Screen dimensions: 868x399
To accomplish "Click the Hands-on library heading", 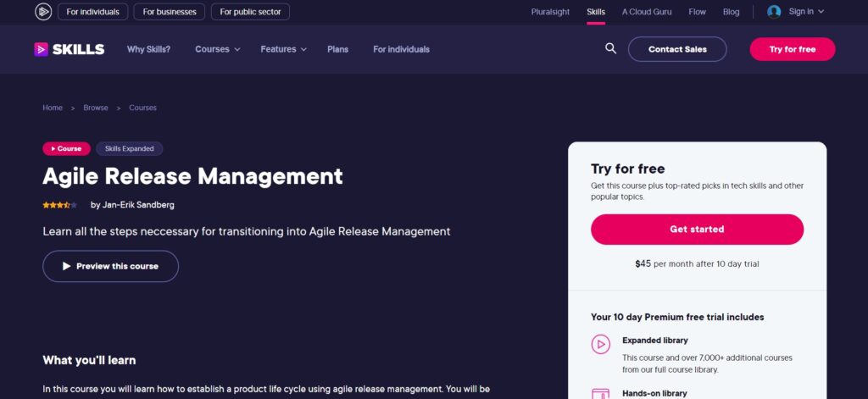I will (654, 393).
